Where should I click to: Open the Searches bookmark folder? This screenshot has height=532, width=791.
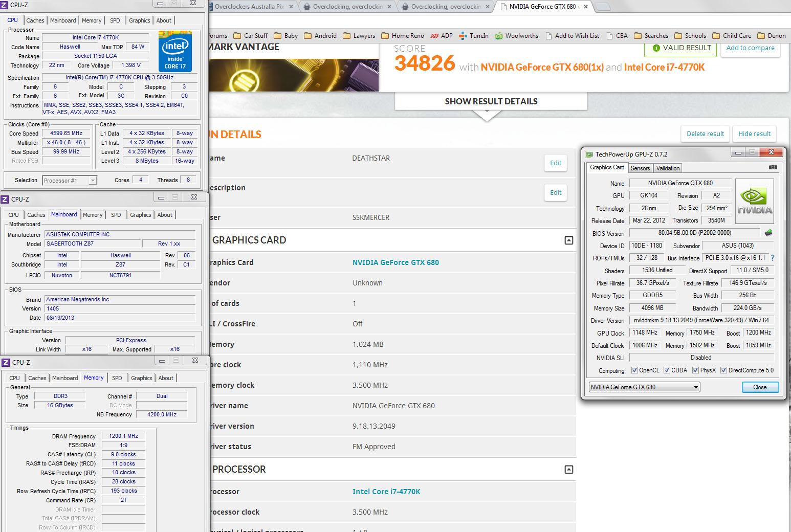coord(651,36)
